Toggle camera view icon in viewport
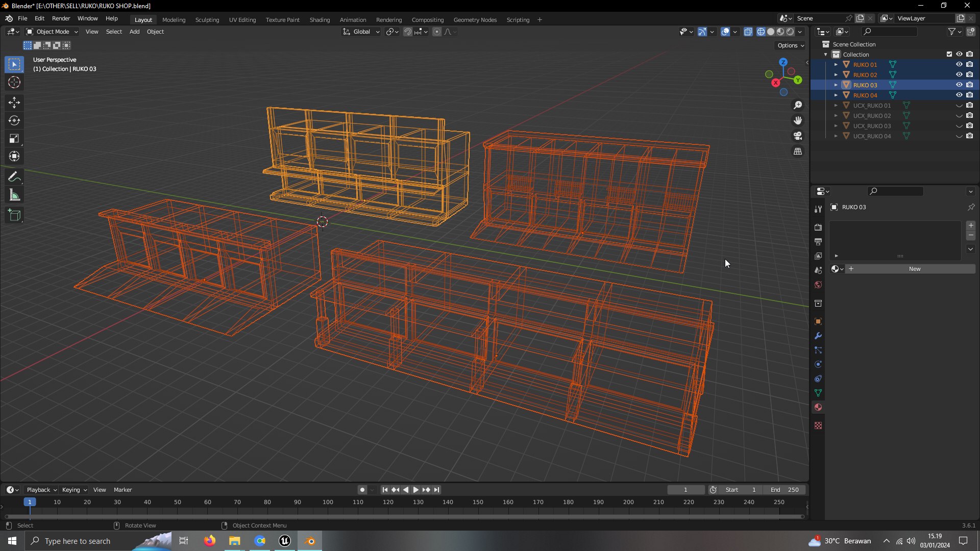 (798, 136)
